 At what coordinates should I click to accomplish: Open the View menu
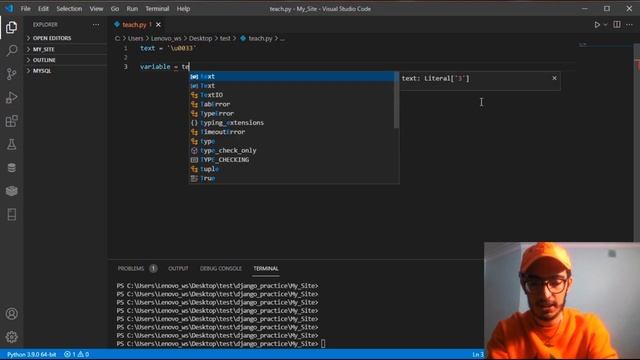click(96, 9)
